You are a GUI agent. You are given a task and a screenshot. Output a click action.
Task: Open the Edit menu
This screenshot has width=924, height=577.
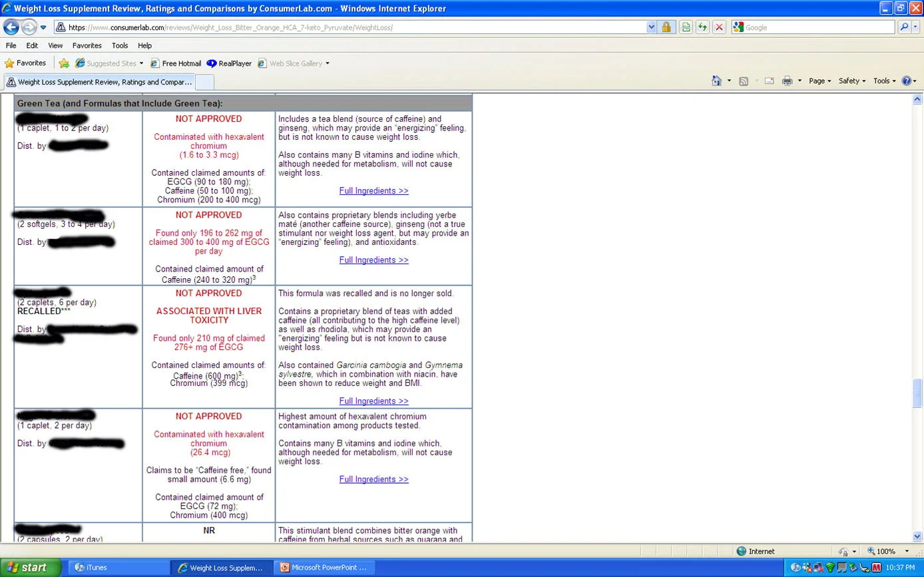pos(32,45)
